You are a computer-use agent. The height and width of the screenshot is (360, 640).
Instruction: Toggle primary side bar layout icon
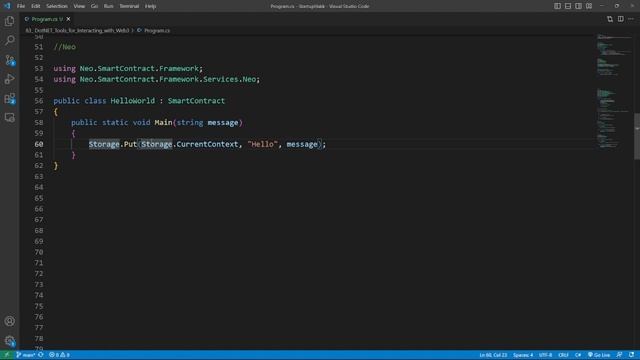(557, 6)
